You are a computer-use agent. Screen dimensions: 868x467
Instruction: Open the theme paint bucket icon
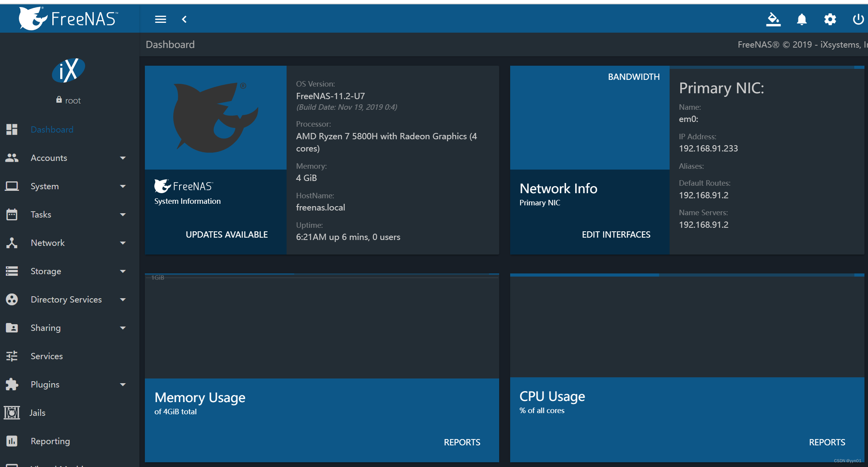tap(773, 19)
